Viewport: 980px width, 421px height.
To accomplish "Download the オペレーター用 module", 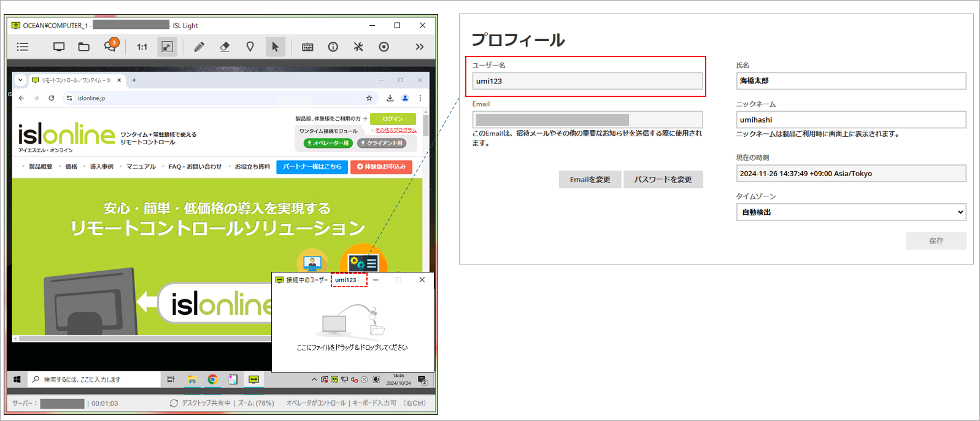I will 328,143.
